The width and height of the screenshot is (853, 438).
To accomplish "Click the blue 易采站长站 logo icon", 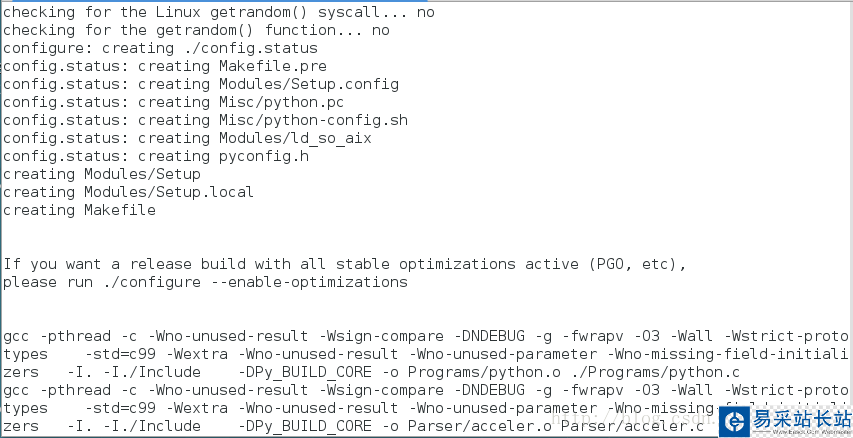I will point(736,422).
